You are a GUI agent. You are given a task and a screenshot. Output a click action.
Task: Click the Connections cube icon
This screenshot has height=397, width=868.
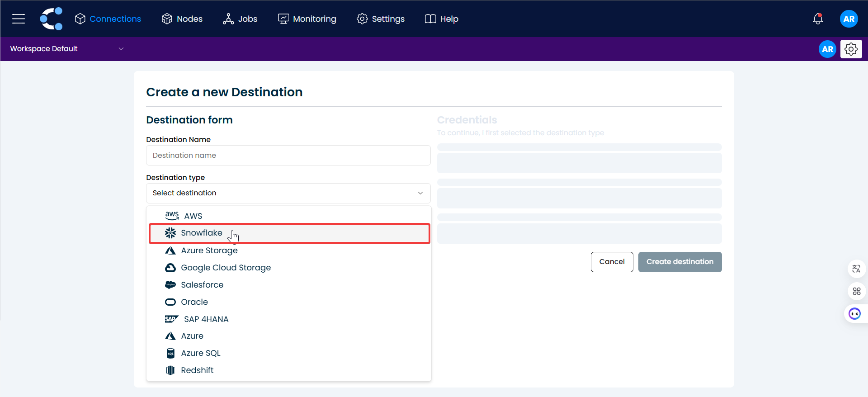(80, 19)
